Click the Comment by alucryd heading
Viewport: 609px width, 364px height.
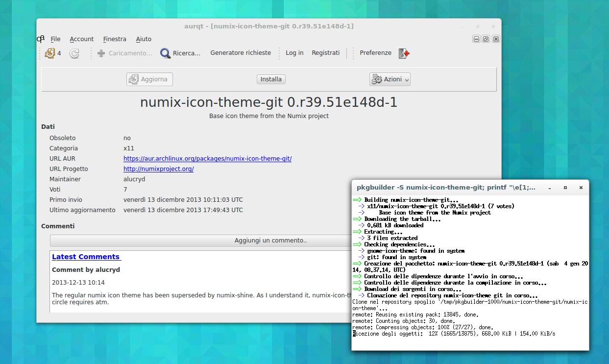[86, 270]
